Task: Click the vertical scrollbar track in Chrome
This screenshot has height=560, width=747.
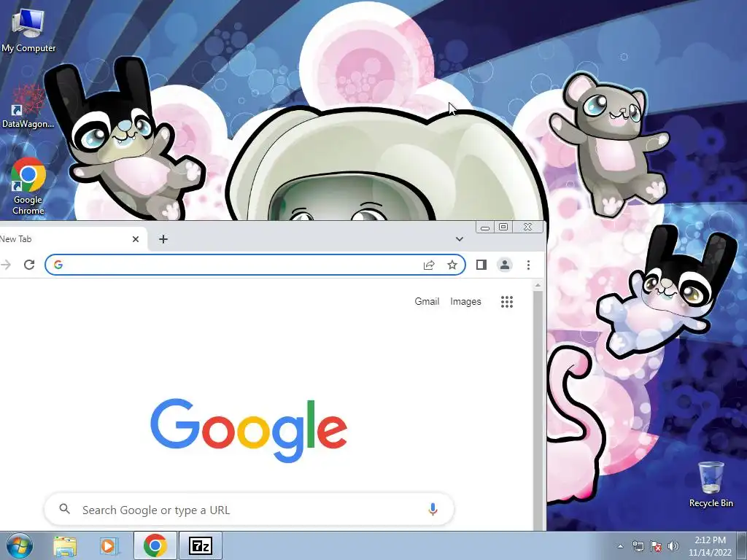Action: tap(538, 411)
